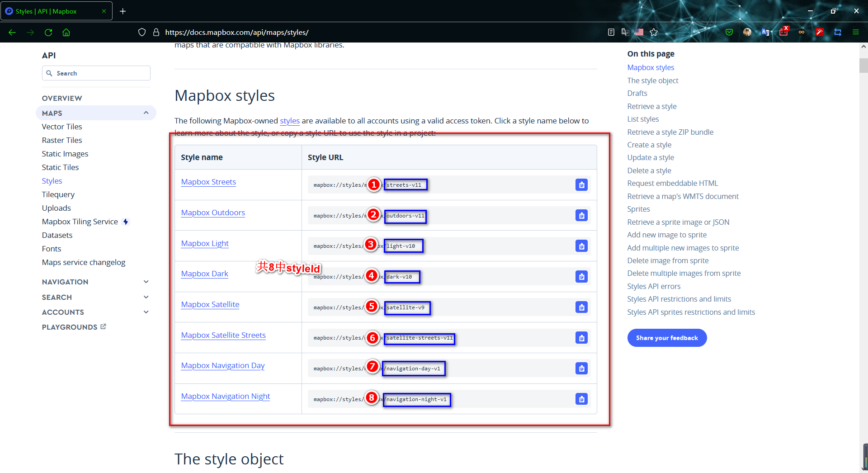This screenshot has height=473, width=868.
Task: Reload the current page
Action: 48,32
